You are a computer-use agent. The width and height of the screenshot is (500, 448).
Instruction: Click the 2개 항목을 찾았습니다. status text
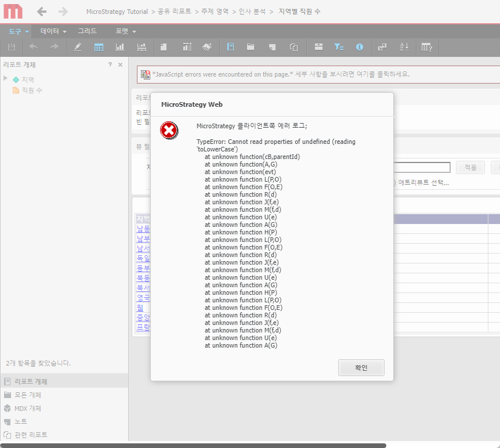(38, 363)
